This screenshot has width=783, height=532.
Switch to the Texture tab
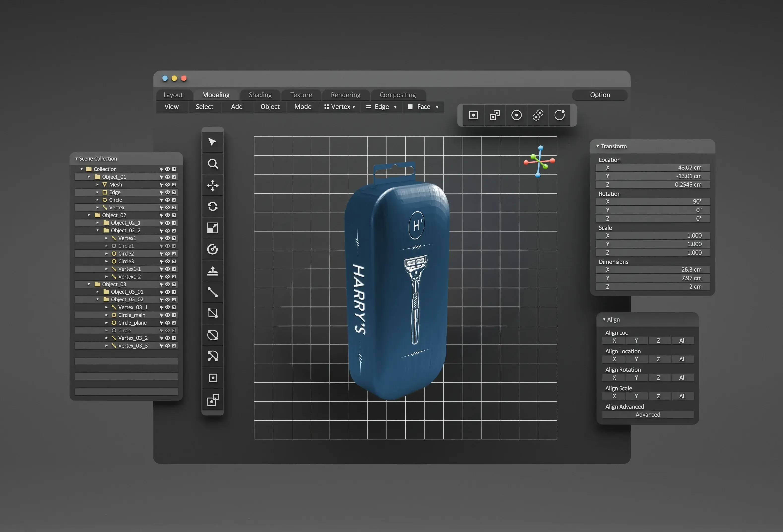click(x=301, y=95)
